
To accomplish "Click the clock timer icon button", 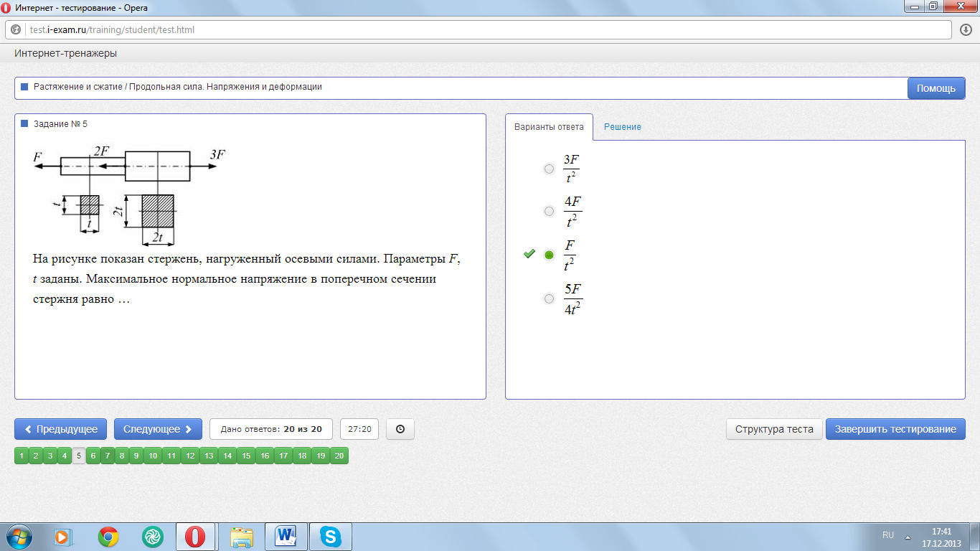I will coord(400,429).
